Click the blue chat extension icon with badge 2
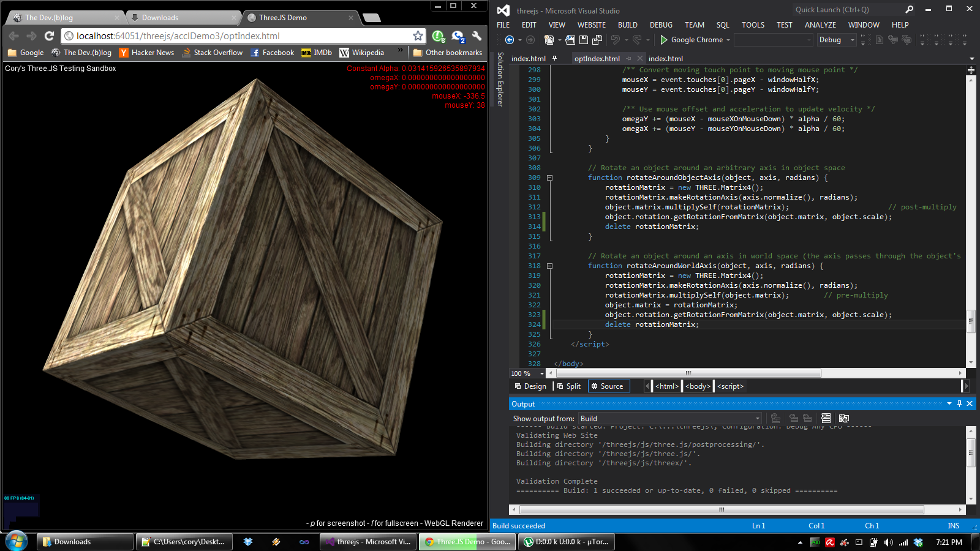The image size is (980, 551). coord(458,37)
